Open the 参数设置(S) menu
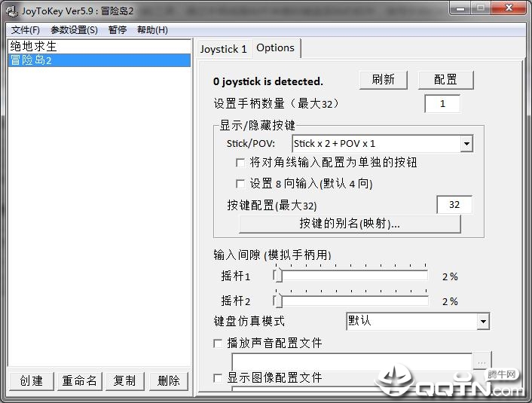This screenshot has height=403, width=532. (x=75, y=30)
